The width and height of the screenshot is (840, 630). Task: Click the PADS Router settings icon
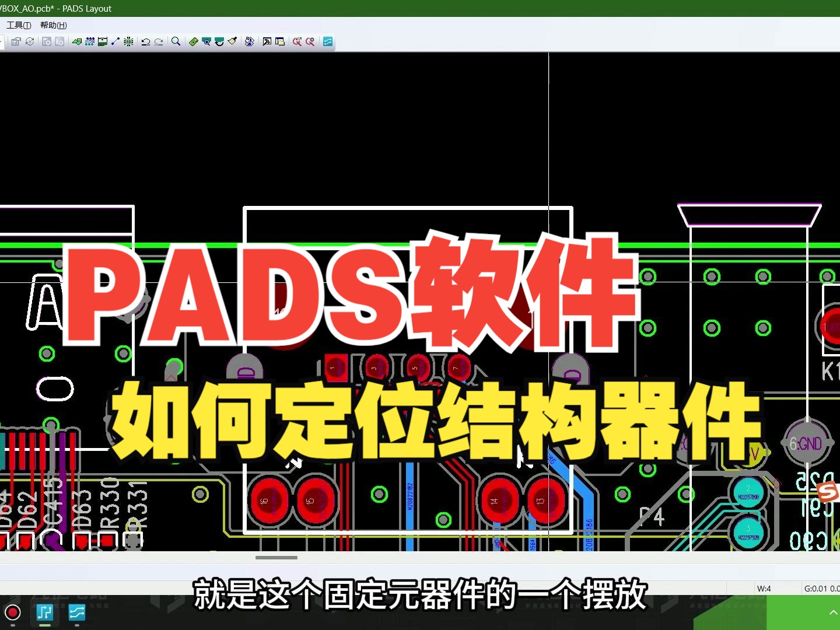310,41
